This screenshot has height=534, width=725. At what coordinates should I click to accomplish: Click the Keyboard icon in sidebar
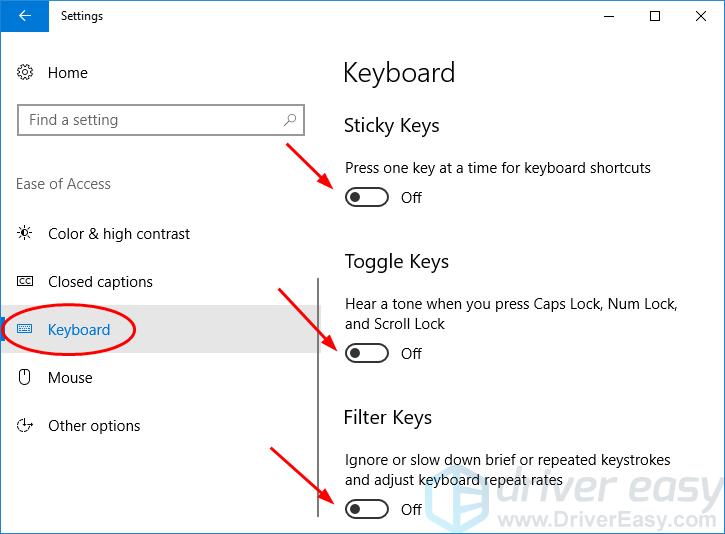pyautogui.click(x=25, y=329)
